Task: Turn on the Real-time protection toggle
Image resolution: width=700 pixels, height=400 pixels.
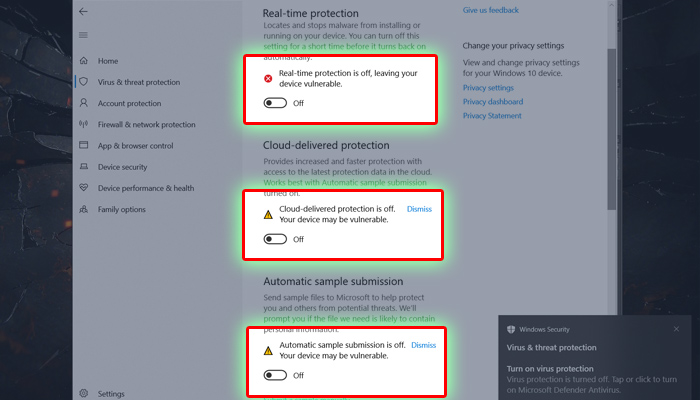Action: click(275, 103)
